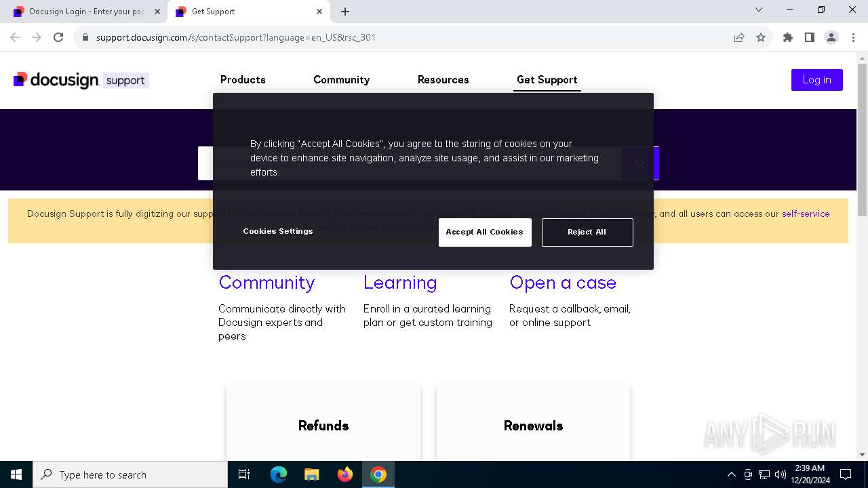Viewport: 868px width, 488px height.
Task: Open the Learning heading link
Action: [400, 283]
